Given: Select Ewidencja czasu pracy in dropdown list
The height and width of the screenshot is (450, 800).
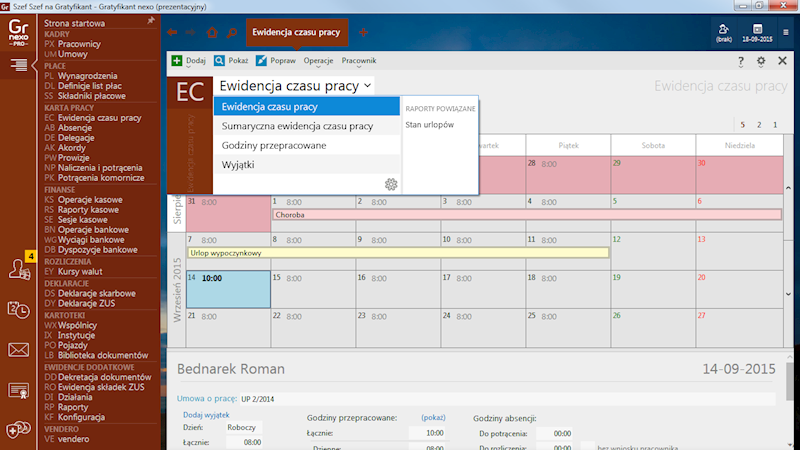Looking at the screenshot, I should pyautogui.click(x=307, y=107).
